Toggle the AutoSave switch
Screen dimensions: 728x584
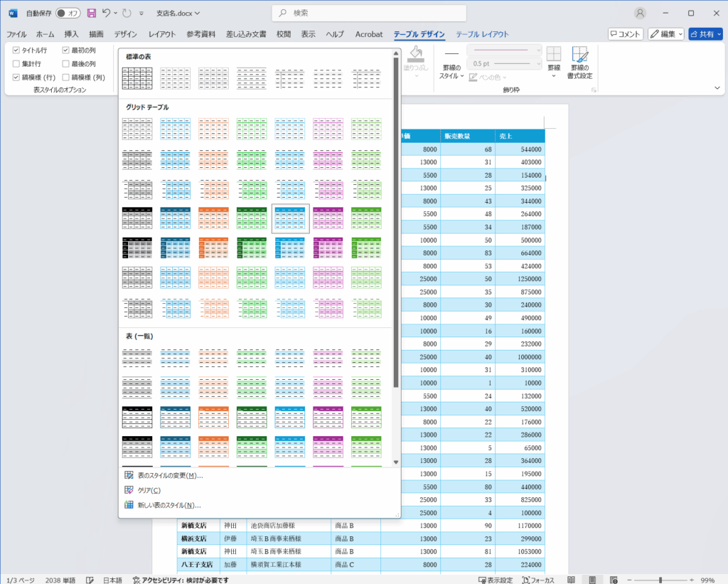click(68, 14)
